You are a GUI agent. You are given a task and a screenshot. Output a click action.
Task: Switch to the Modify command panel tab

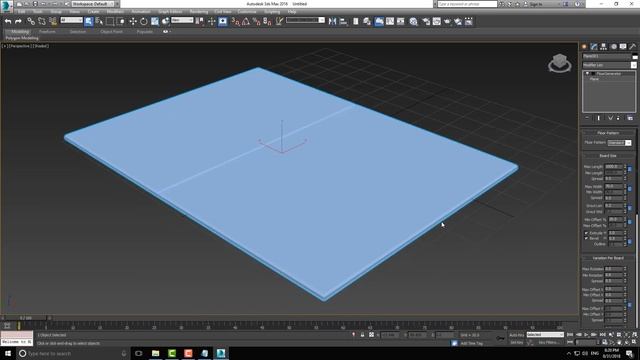pos(594,47)
